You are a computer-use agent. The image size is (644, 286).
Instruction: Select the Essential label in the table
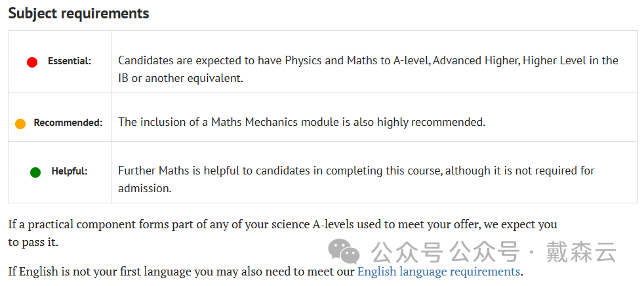click(70, 61)
